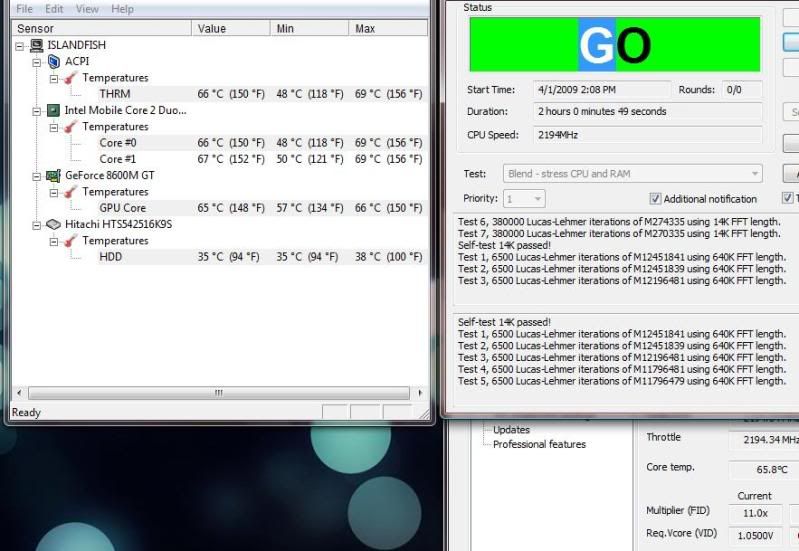
Task: Collapse Temperatures node under ACPI
Action: click(54, 79)
